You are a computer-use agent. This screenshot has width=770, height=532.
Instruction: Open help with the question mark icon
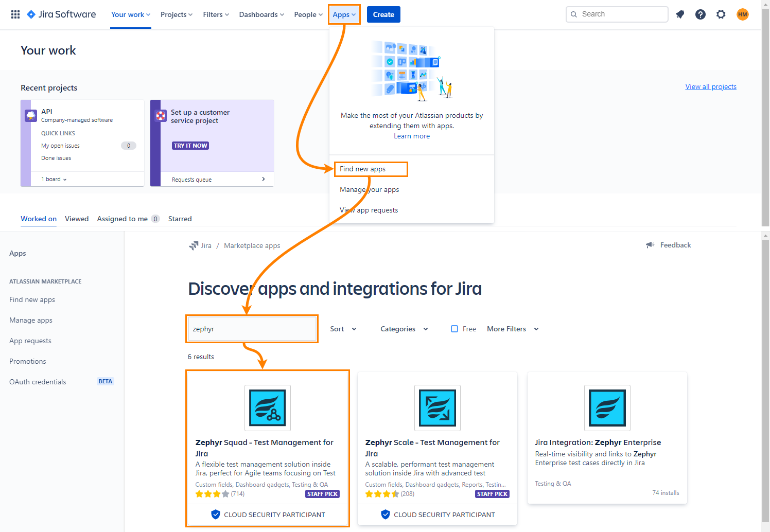click(701, 14)
